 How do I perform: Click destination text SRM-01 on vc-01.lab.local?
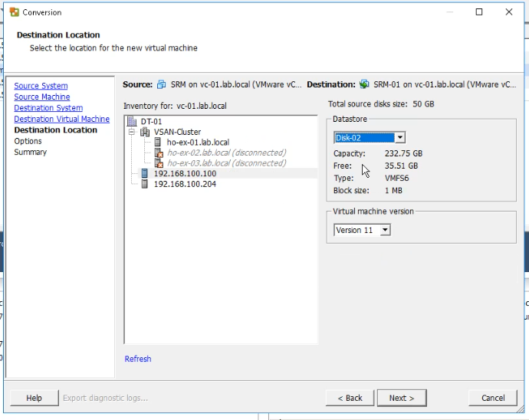coord(445,84)
